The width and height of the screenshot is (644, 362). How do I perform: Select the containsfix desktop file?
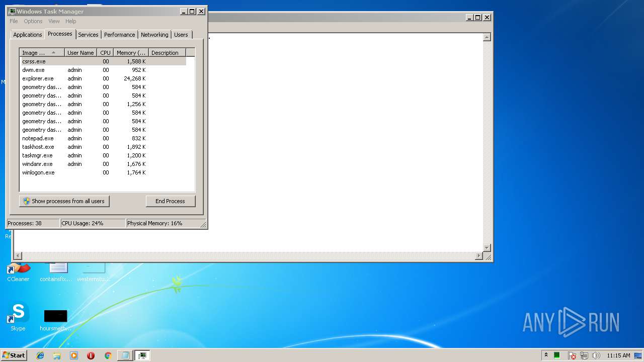click(55, 272)
